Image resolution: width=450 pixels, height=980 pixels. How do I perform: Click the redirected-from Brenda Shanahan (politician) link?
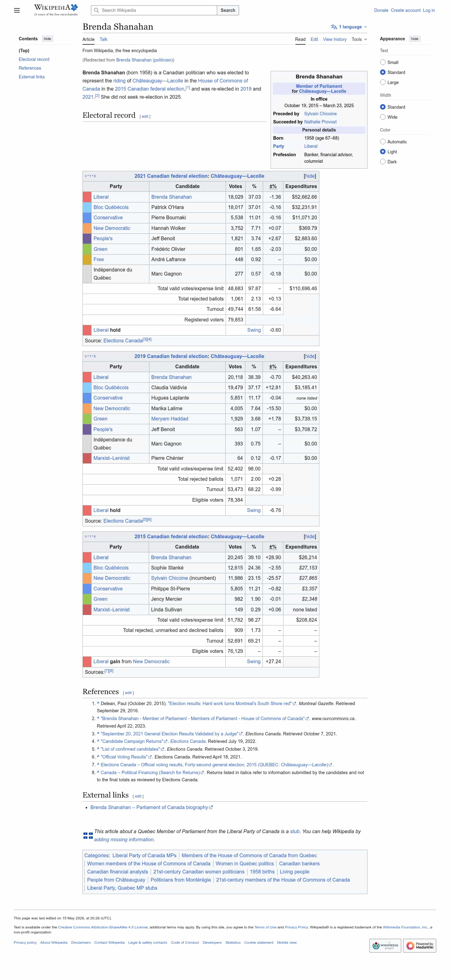tap(145, 60)
